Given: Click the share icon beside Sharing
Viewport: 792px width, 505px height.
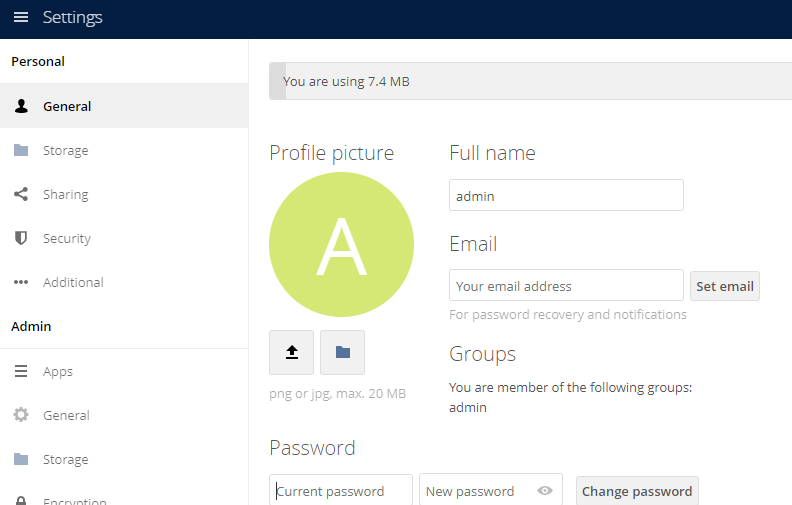Looking at the screenshot, I should (21, 194).
